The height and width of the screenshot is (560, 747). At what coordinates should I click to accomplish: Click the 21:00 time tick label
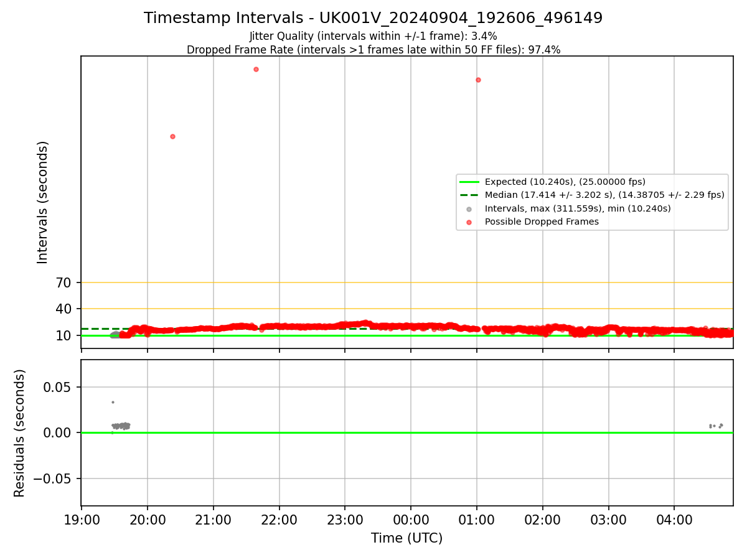[x=214, y=520]
